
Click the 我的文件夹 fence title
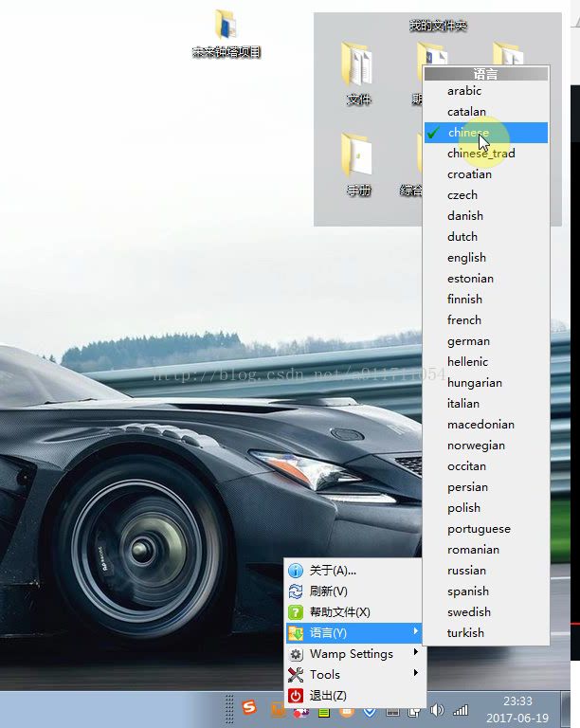pos(438,25)
